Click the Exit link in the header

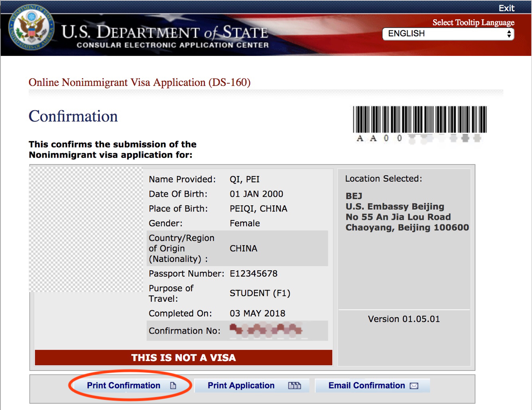pos(506,8)
